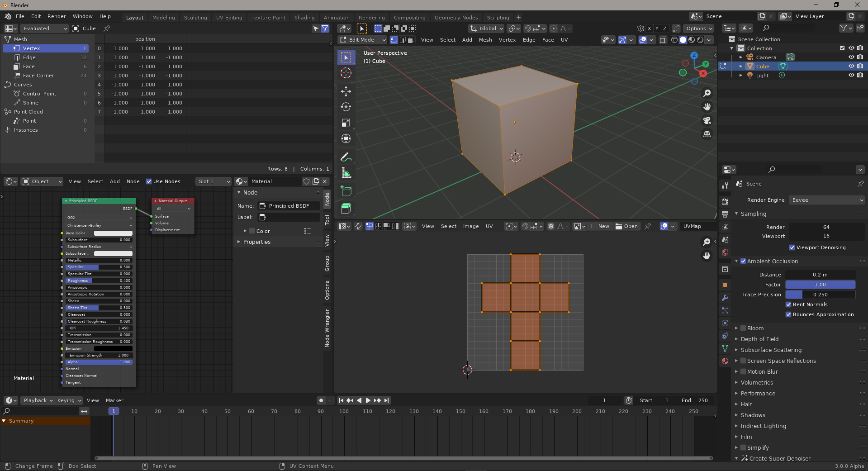Open the Object Data properties green triangle tab
Viewport: 868px width, 471px height.
(725, 348)
